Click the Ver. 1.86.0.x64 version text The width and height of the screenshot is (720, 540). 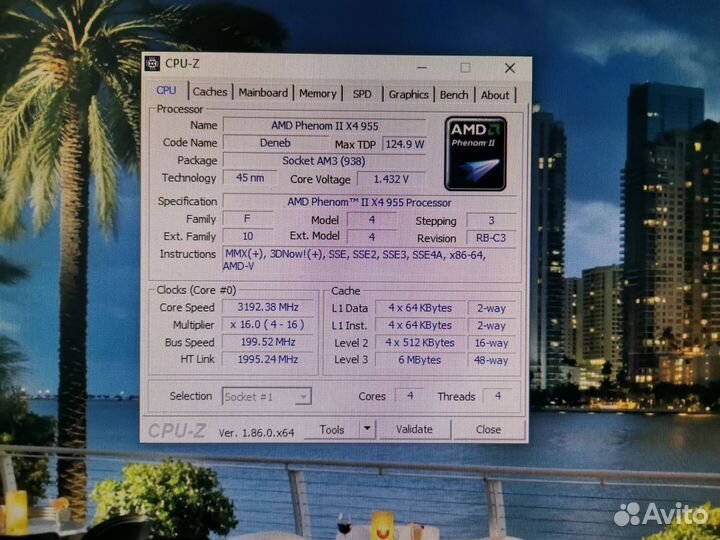pyautogui.click(x=256, y=433)
